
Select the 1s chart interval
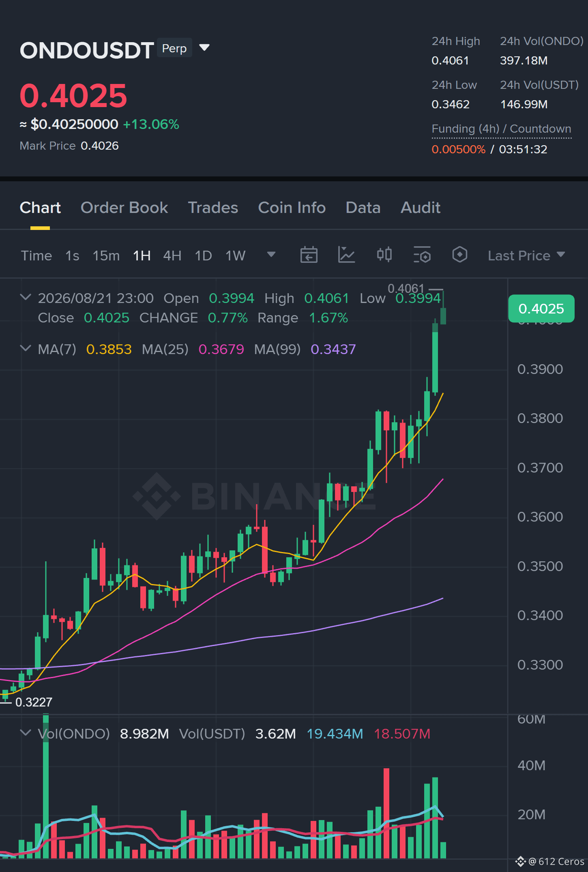[72, 256]
